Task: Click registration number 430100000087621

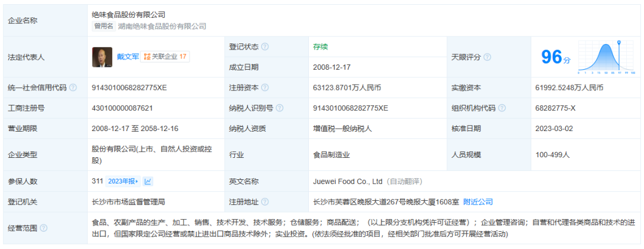Action: pos(122,108)
